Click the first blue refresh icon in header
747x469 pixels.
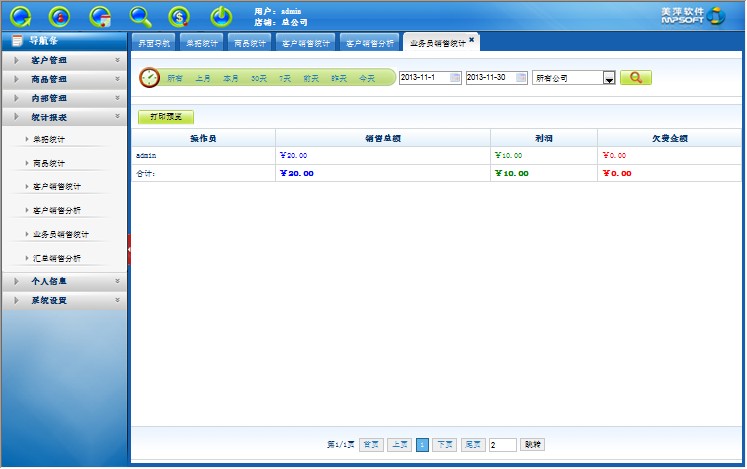pos(21,16)
